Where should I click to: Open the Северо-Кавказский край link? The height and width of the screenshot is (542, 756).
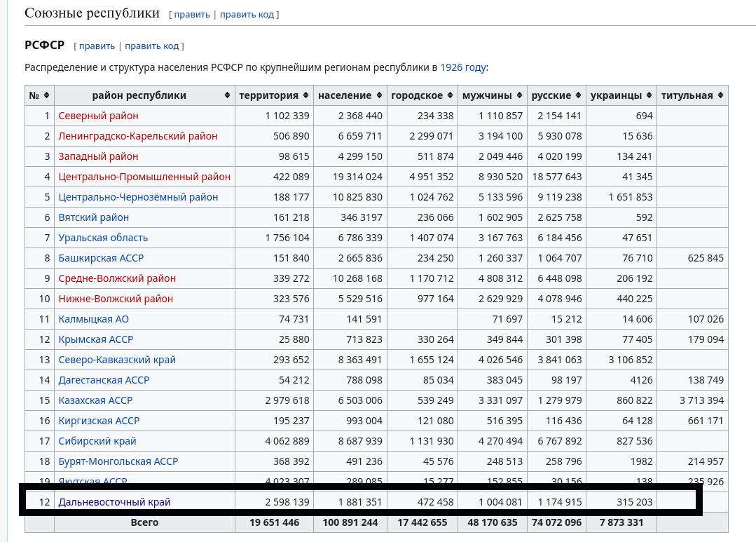click(x=117, y=360)
